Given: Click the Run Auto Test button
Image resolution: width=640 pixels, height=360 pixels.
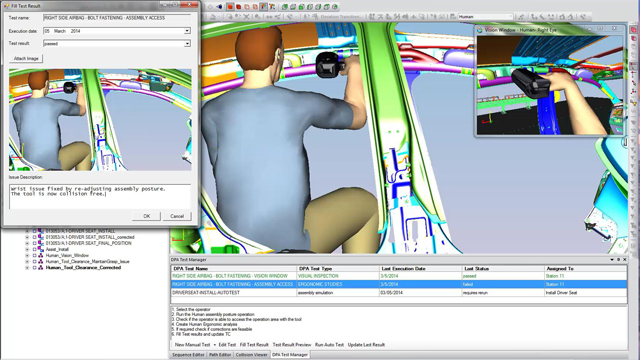Looking at the screenshot, I should 329,345.
